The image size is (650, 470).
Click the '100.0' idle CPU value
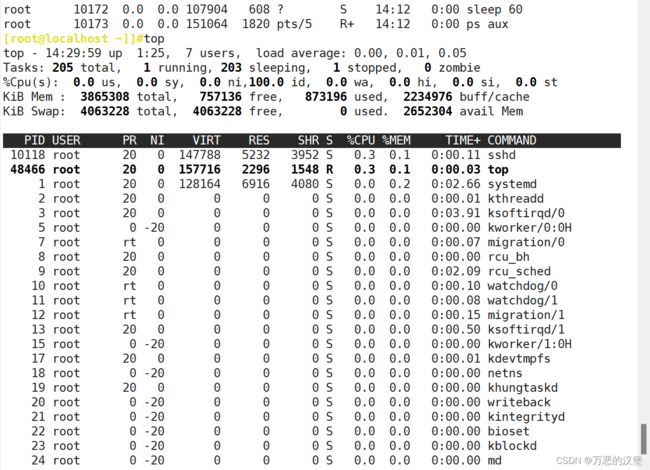click(x=266, y=82)
